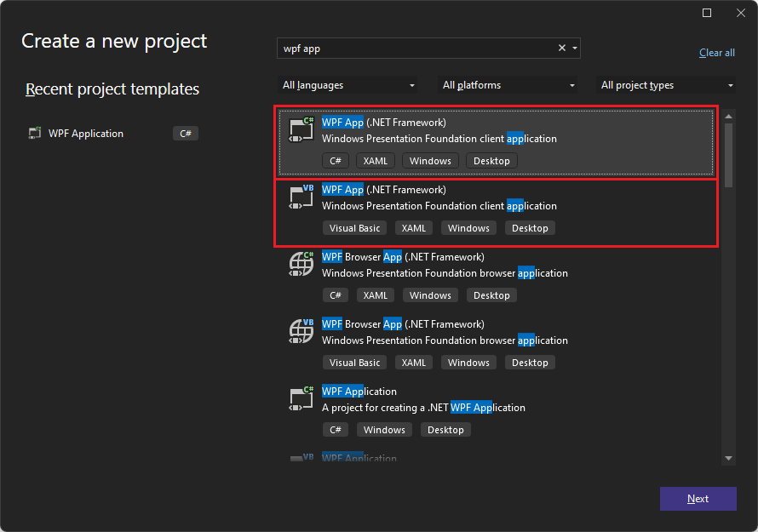Image resolution: width=758 pixels, height=532 pixels.
Task: Click the Windows tag on WPF App
Action: (x=430, y=160)
